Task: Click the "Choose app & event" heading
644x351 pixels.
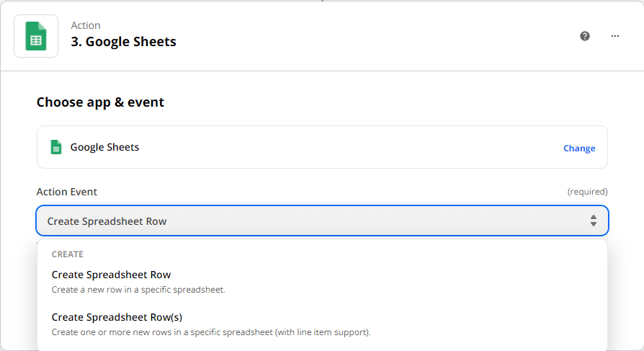Action: pyautogui.click(x=100, y=102)
